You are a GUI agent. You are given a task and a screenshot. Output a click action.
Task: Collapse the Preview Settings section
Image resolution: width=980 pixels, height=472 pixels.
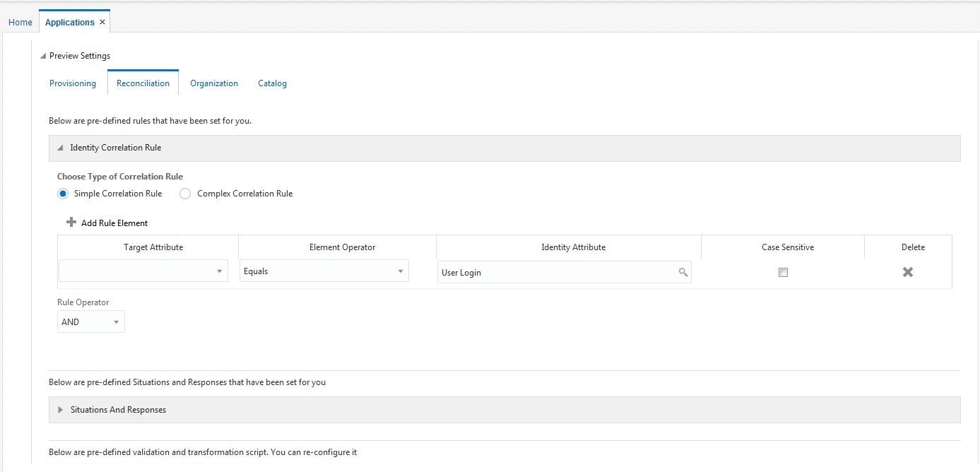point(42,55)
